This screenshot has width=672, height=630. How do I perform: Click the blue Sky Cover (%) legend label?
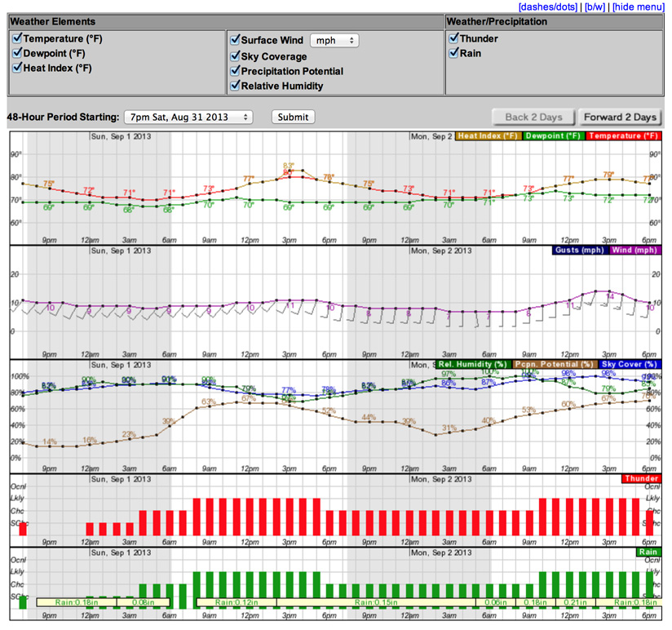tap(629, 364)
